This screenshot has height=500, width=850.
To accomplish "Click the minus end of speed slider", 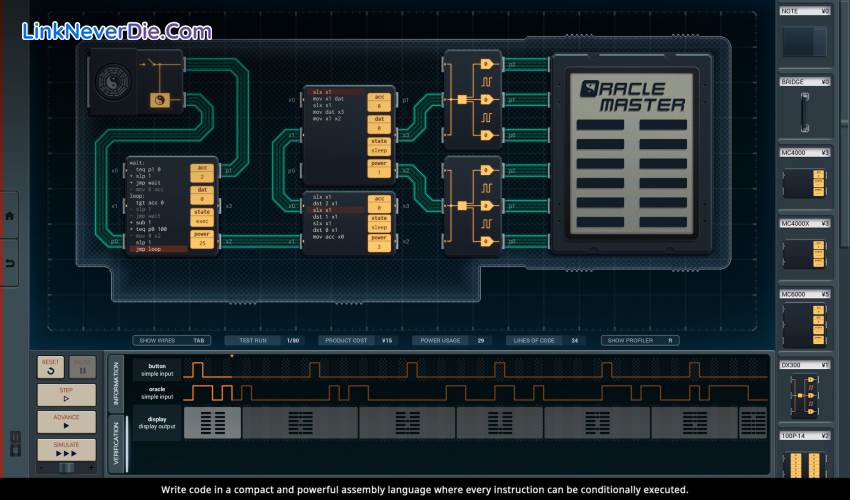I will pyautogui.click(x=42, y=467).
